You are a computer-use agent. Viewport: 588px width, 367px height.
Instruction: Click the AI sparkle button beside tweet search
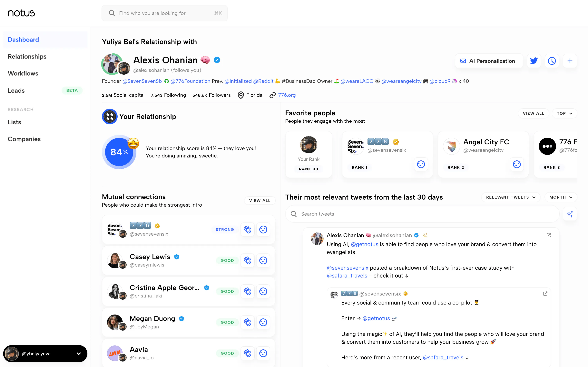(570, 214)
